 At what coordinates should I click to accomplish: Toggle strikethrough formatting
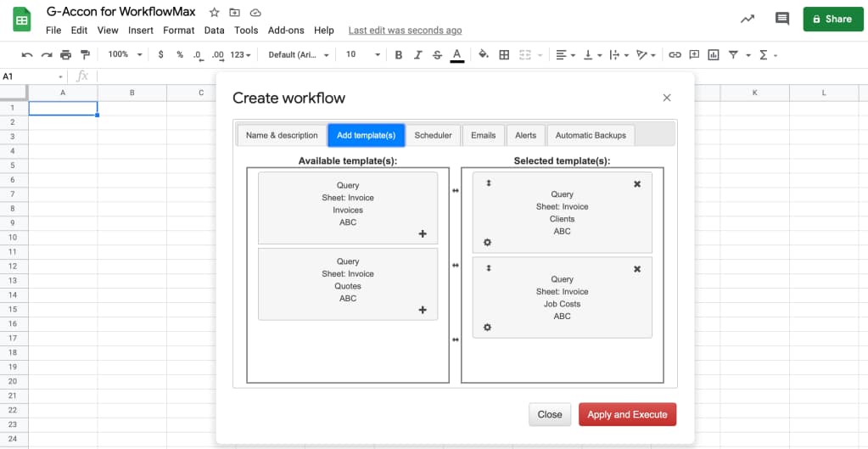[x=437, y=55]
